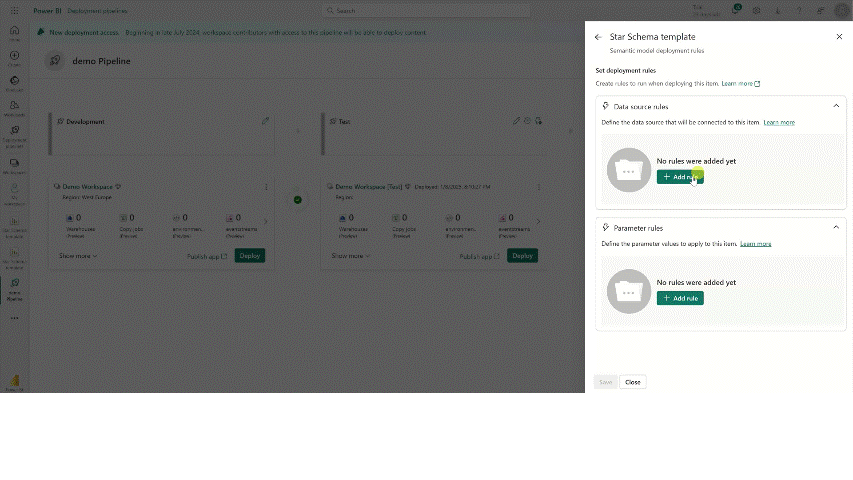The height and width of the screenshot is (480, 853).
Task: Open the Home icon in left sidebar
Action: point(14,31)
